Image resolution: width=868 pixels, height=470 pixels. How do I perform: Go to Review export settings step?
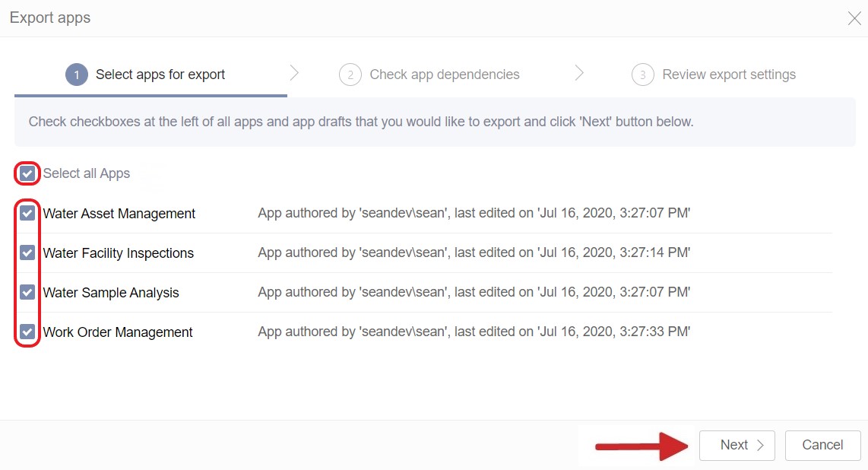(729, 75)
